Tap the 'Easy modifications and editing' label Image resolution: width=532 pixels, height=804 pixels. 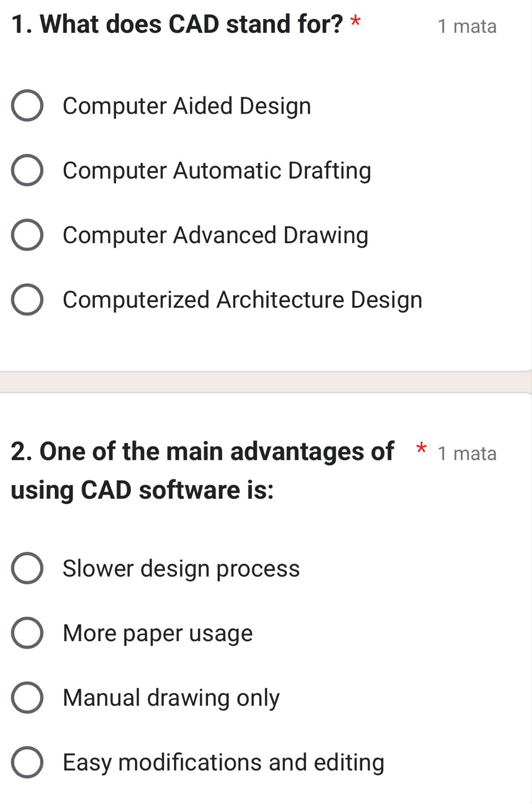(x=223, y=762)
